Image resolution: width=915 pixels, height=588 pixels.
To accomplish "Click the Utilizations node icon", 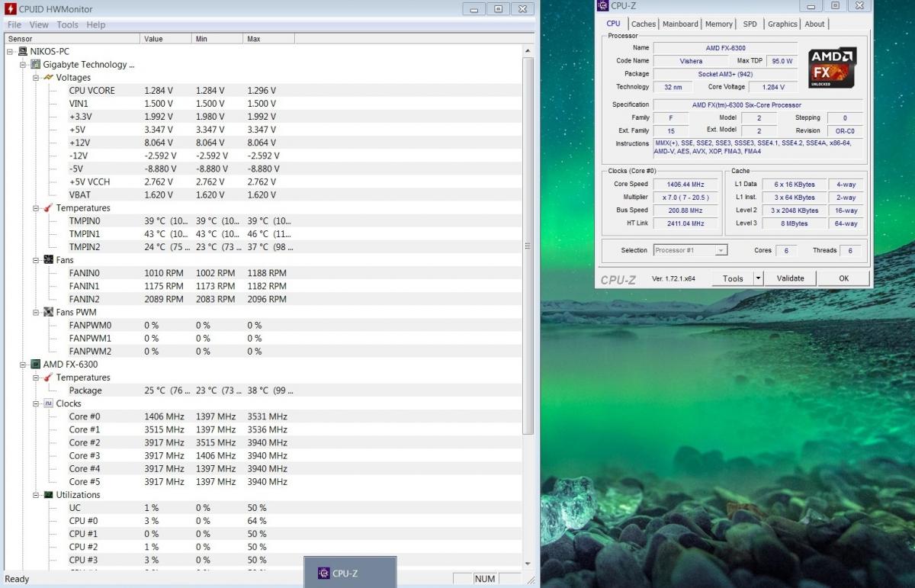I will coord(49,495).
